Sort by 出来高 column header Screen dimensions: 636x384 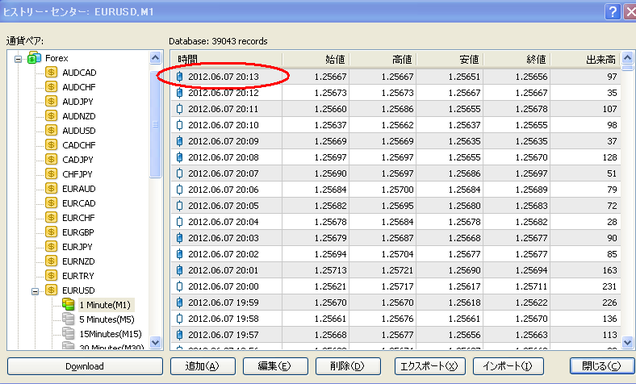(586, 60)
